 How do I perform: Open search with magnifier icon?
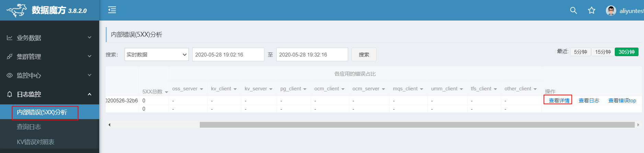pos(573,10)
